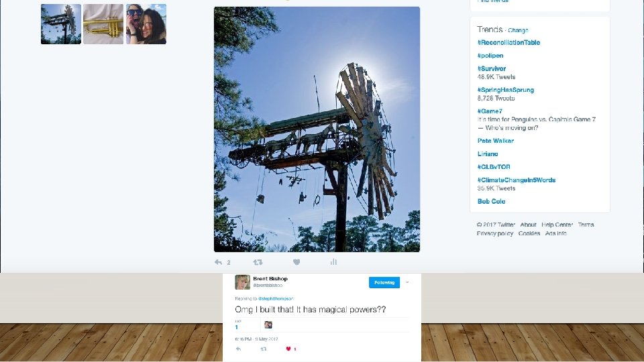
Task: Click the reply arrow under the windmill photo
Action: [x=218, y=262]
